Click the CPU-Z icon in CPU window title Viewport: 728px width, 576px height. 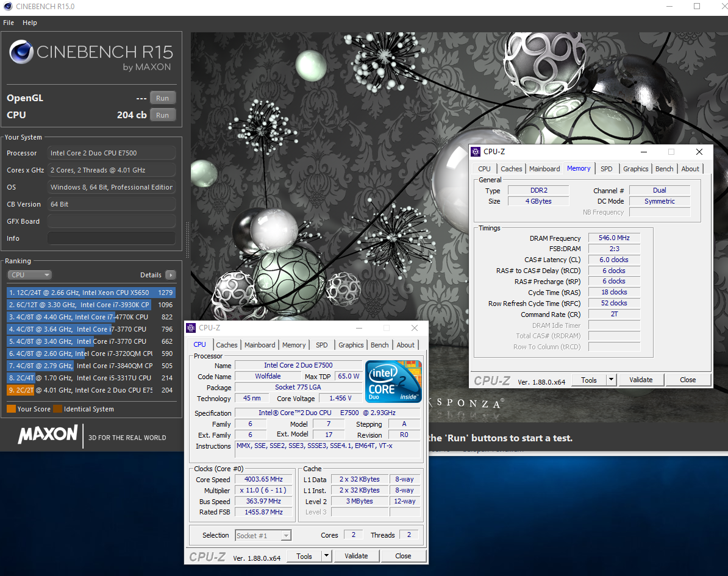tap(191, 328)
